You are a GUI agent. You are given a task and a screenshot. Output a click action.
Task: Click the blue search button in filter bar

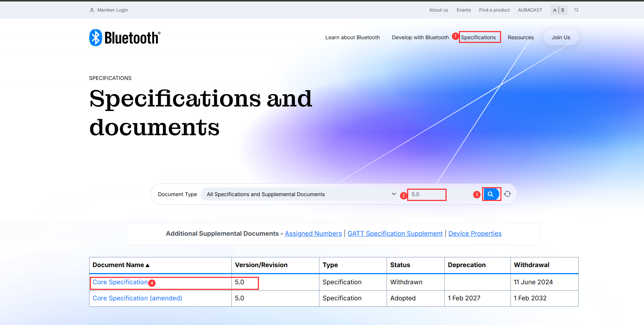click(x=491, y=194)
